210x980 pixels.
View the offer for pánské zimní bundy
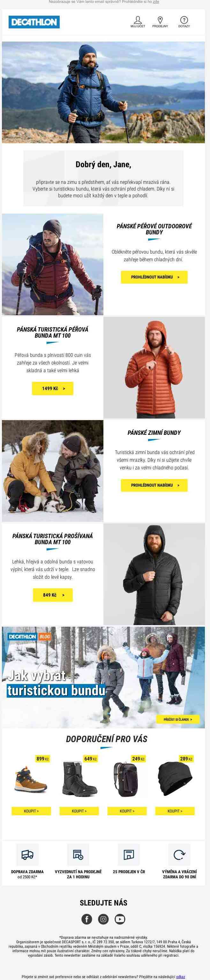click(154, 485)
